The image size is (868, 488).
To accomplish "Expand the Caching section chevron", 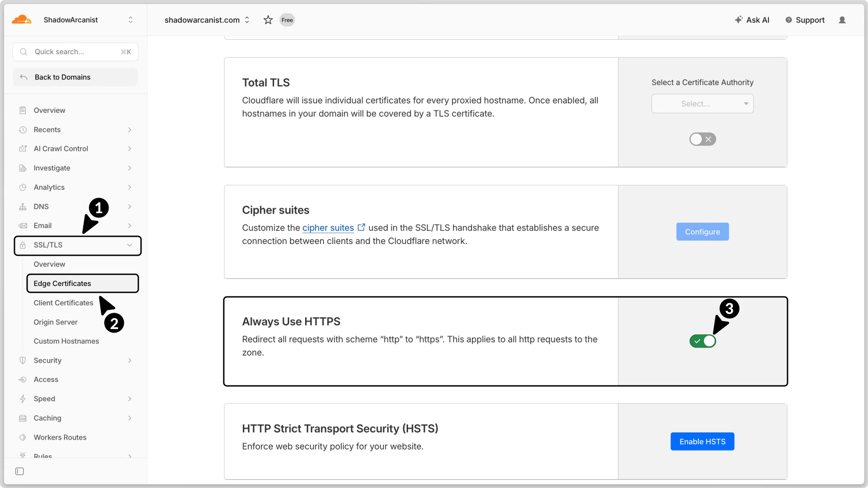I will [x=130, y=418].
